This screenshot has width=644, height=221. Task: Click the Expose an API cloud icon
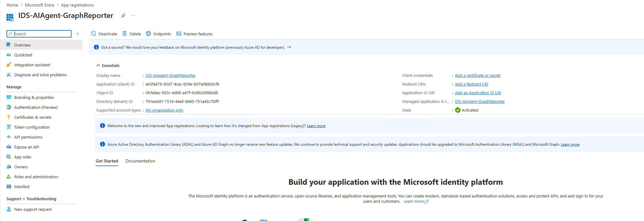coord(9,147)
